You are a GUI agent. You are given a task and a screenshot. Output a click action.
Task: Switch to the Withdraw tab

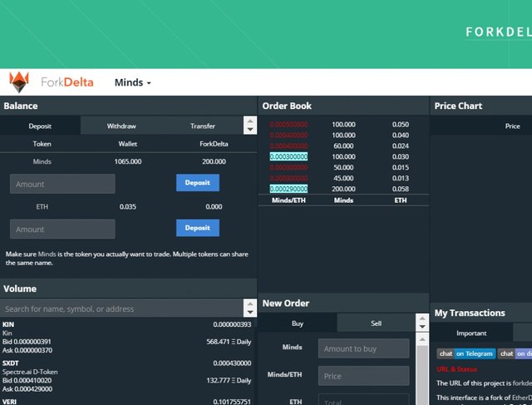click(121, 126)
